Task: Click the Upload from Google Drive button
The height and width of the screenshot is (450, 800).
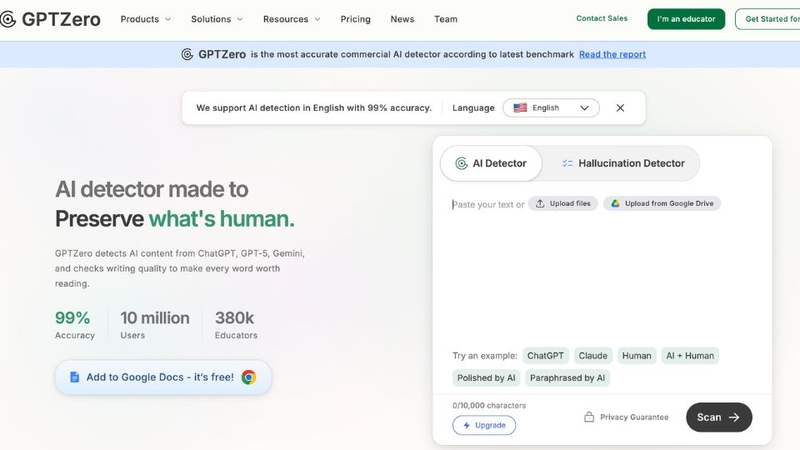Action: 662,204
